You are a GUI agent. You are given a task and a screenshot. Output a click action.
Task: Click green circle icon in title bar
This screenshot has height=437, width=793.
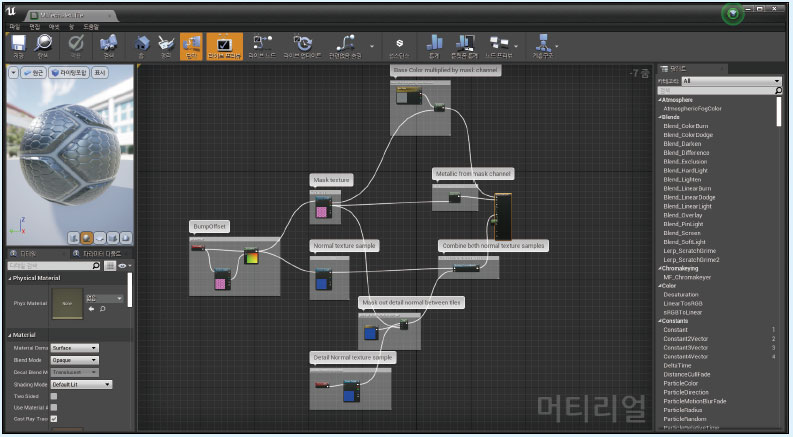coord(733,14)
